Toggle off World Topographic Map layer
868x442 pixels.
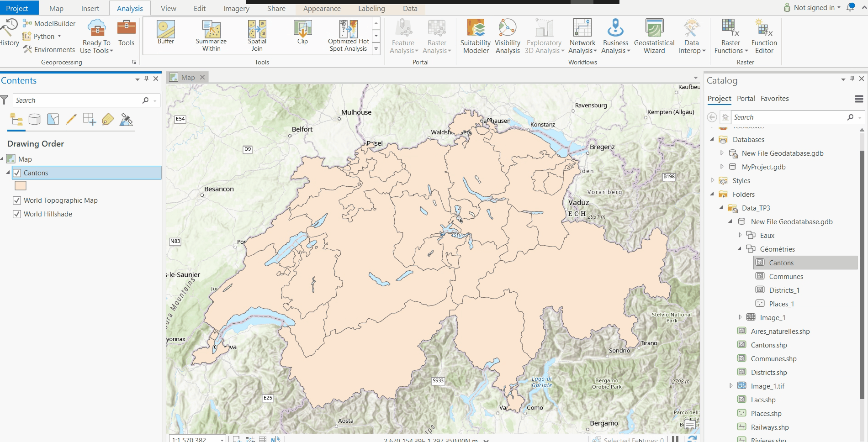click(17, 200)
